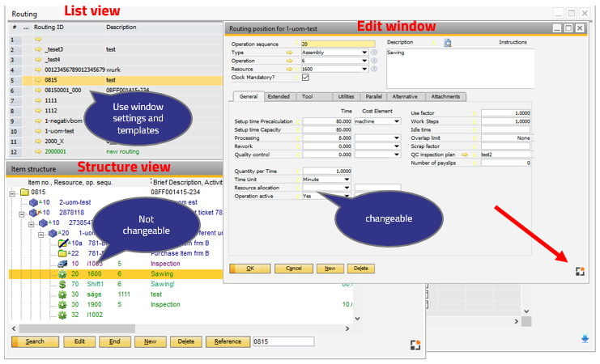Click the link arrow for routing 0815
Image resolution: width=600 pixels, height=364 pixels.
tap(38, 80)
